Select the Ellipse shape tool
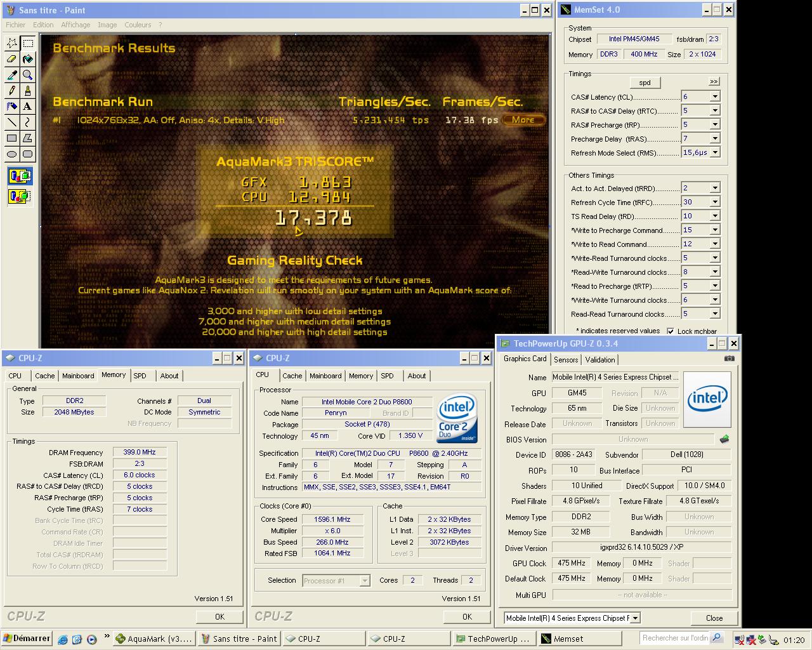The height and width of the screenshot is (650, 812). pyautogui.click(x=11, y=154)
